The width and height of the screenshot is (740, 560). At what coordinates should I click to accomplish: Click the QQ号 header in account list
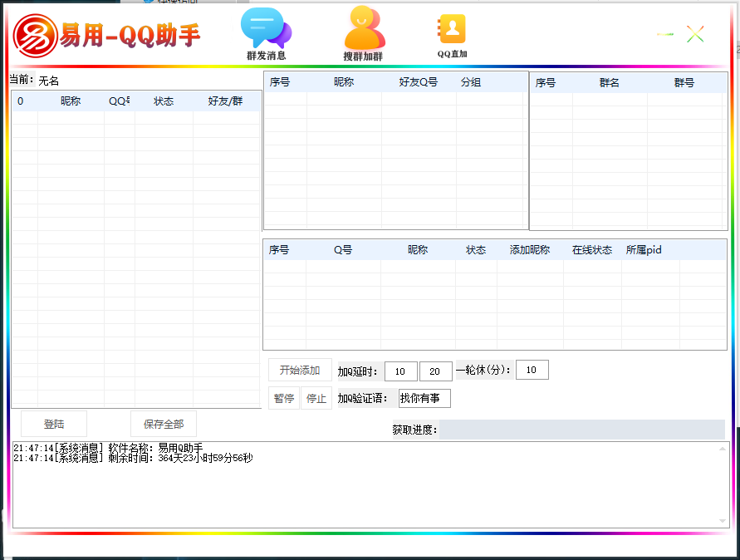pos(120,101)
